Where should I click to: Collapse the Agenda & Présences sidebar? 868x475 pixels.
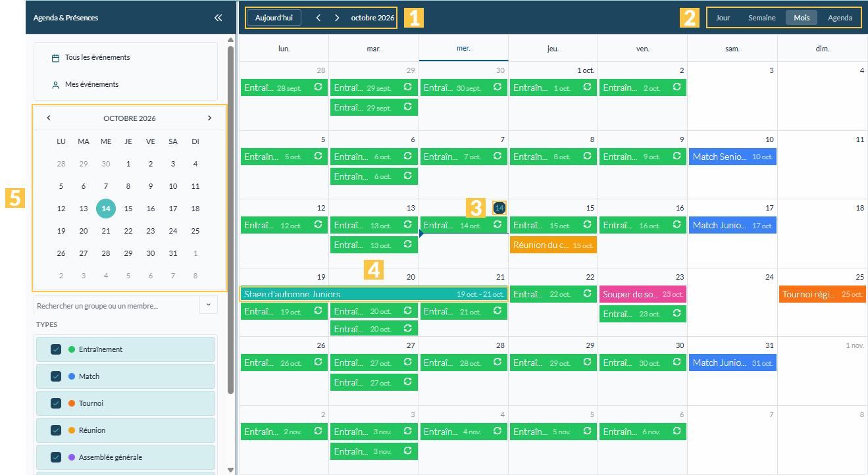pos(218,18)
